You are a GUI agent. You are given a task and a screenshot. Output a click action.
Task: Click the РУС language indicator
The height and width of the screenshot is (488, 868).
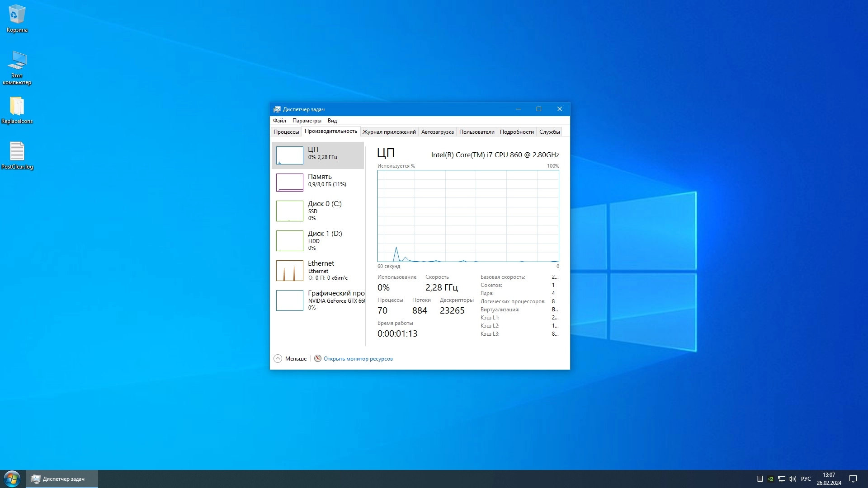tap(806, 479)
